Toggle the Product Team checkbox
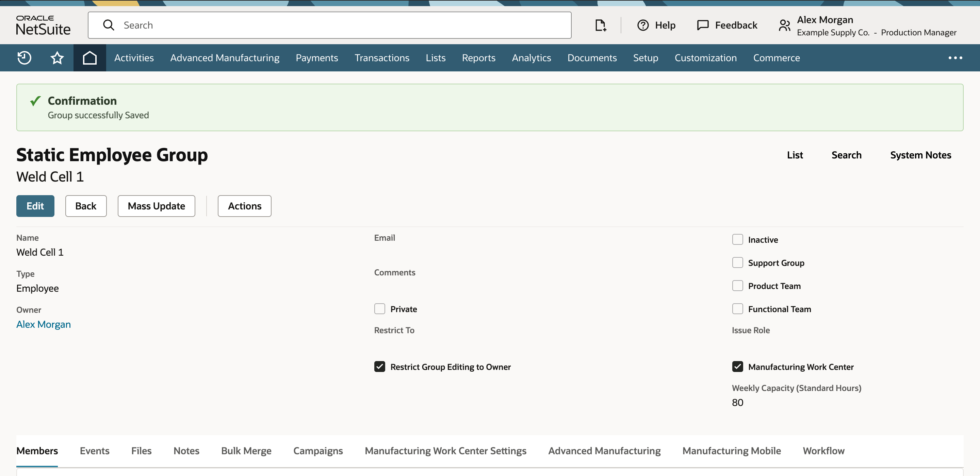The height and width of the screenshot is (476, 980). pos(737,286)
